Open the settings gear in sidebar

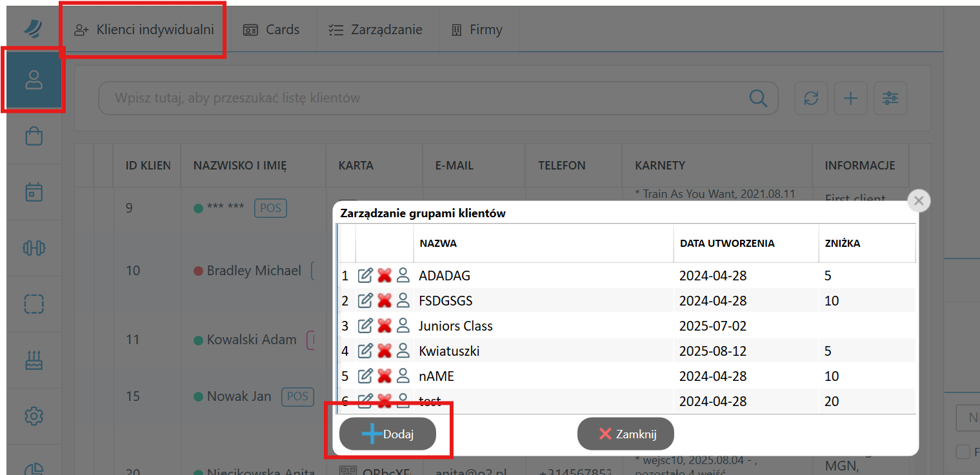click(x=34, y=416)
